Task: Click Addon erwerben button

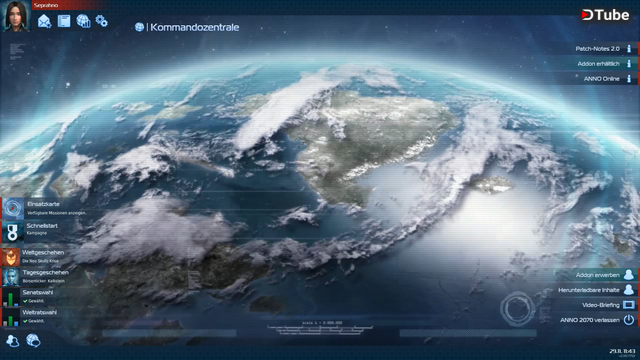Action: [597, 275]
